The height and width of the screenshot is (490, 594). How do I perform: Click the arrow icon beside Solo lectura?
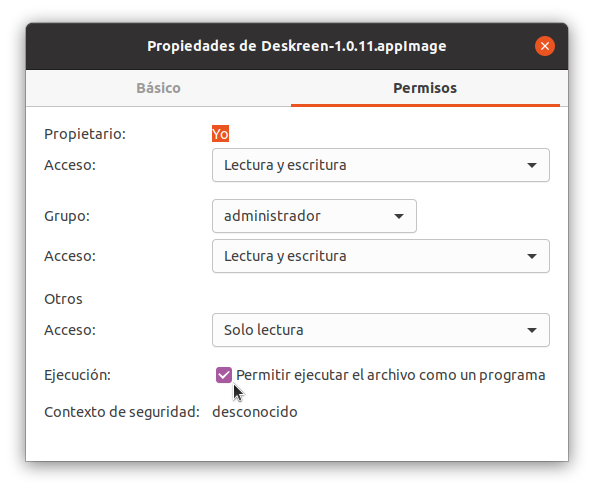[x=532, y=330]
